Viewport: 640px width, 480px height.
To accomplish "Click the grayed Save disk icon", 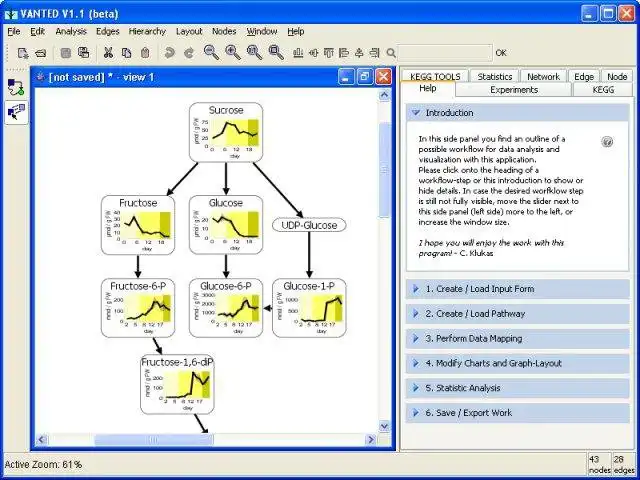I will click(66, 53).
